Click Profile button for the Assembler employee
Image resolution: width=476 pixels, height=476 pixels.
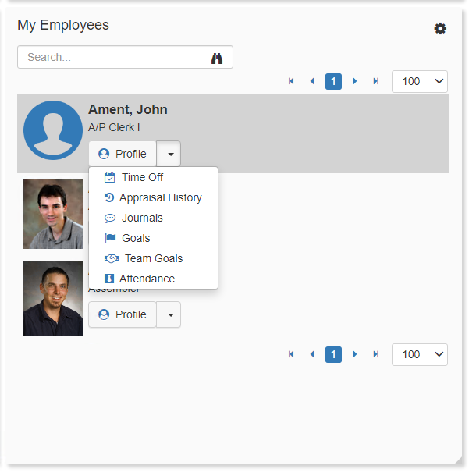[x=123, y=314]
